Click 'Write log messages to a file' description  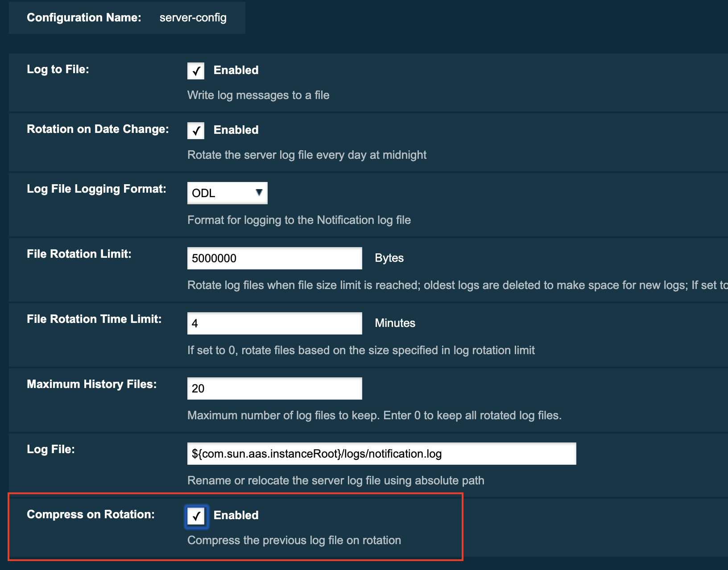point(258,95)
